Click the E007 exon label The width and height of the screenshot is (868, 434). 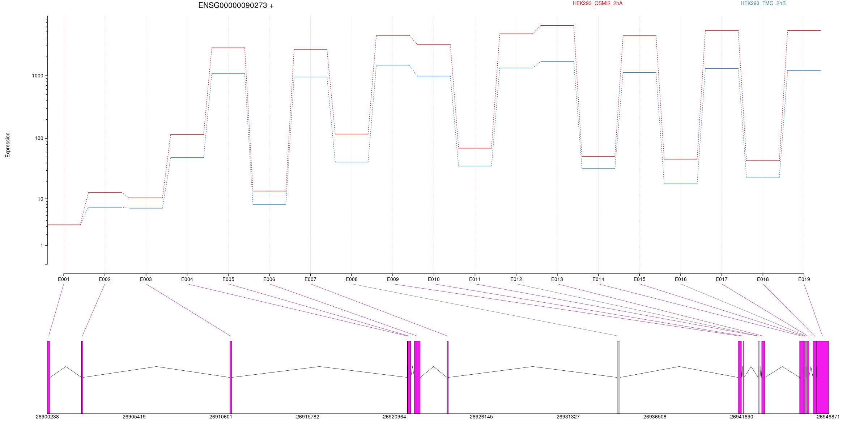[x=310, y=279]
